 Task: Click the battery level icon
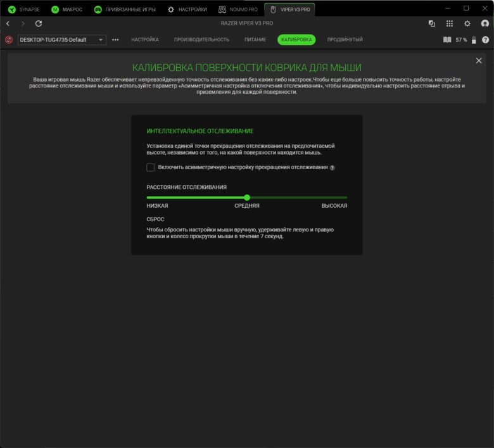click(474, 40)
